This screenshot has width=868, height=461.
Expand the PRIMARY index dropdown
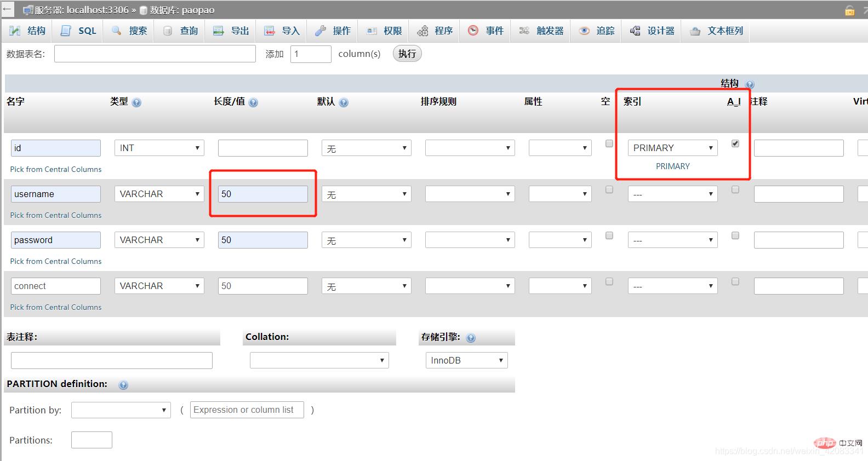(x=672, y=148)
